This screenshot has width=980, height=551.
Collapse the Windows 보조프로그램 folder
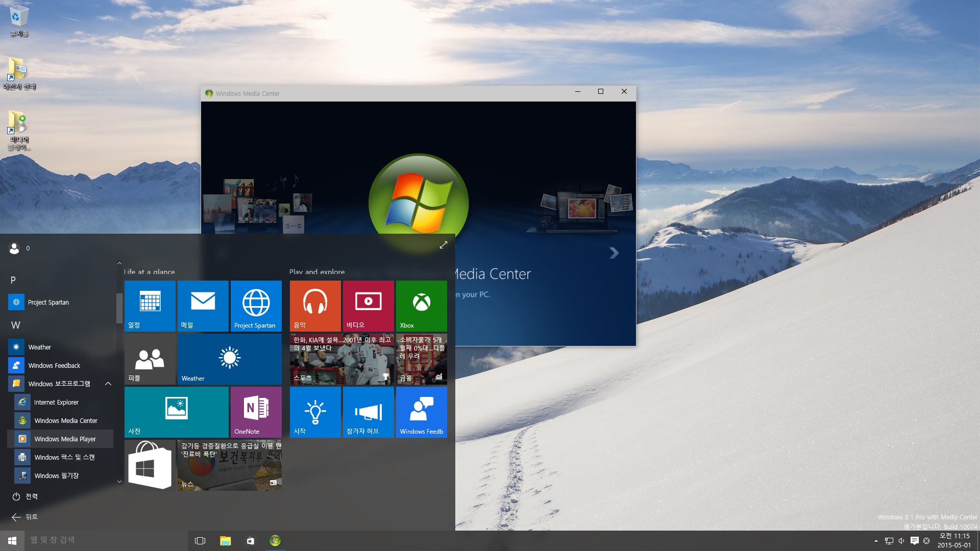tap(60, 384)
